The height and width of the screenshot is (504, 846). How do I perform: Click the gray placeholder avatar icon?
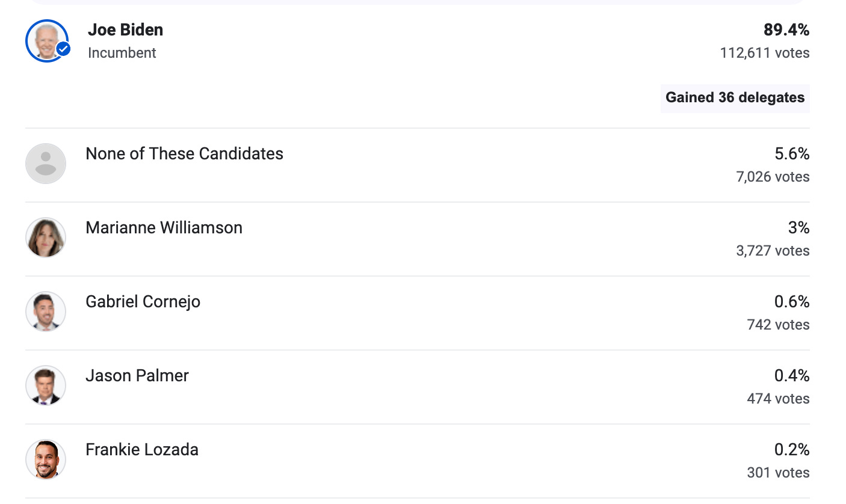tap(46, 164)
